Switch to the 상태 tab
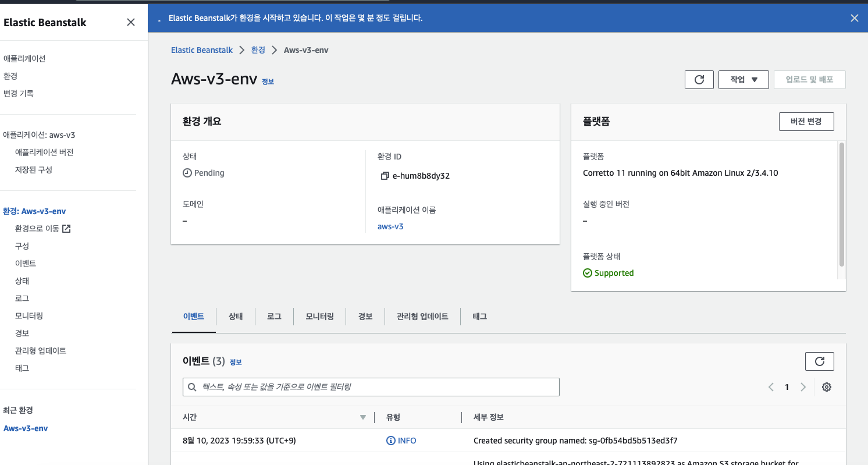Image resolution: width=868 pixels, height=465 pixels. click(x=236, y=317)
